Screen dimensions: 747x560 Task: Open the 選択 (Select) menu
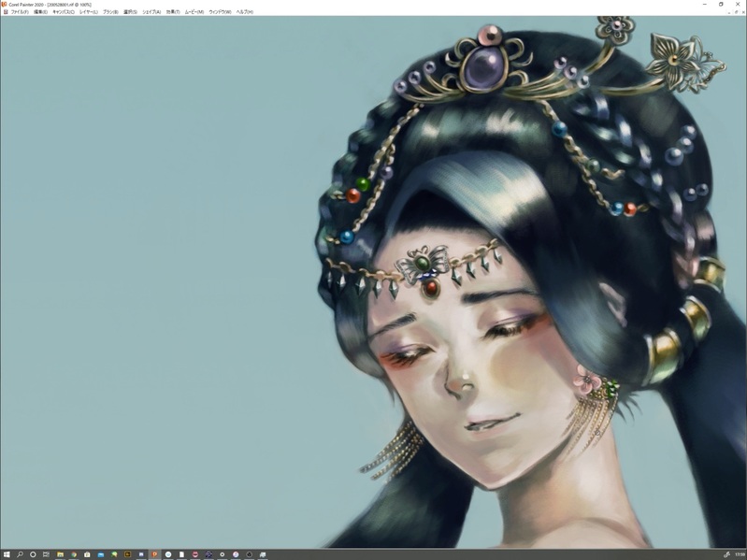(130, 12)
